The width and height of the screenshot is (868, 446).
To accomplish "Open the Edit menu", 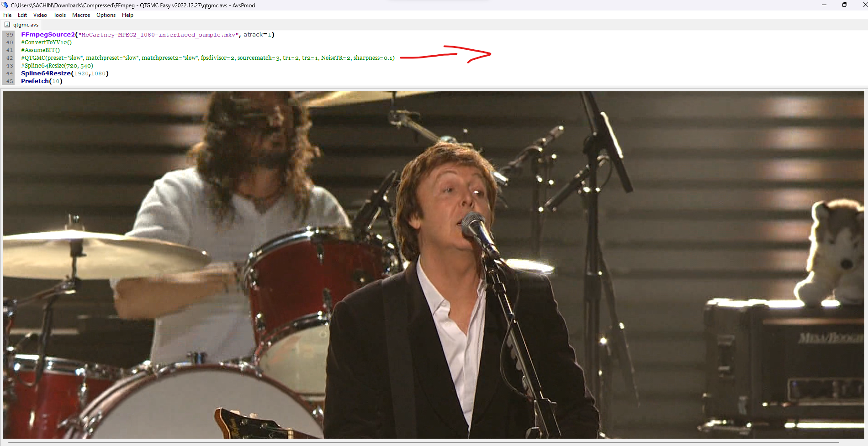I will (22, 15).
